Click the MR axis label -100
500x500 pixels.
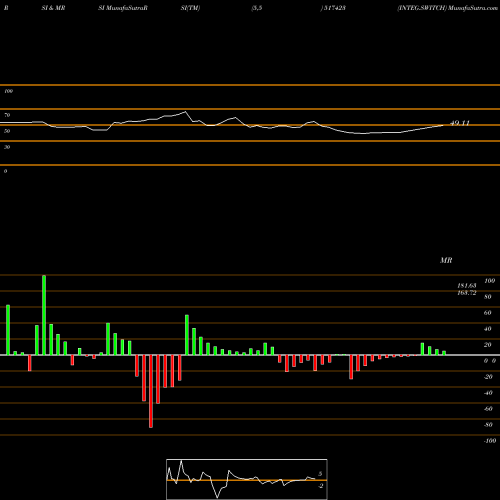click(x=490, y=441)
